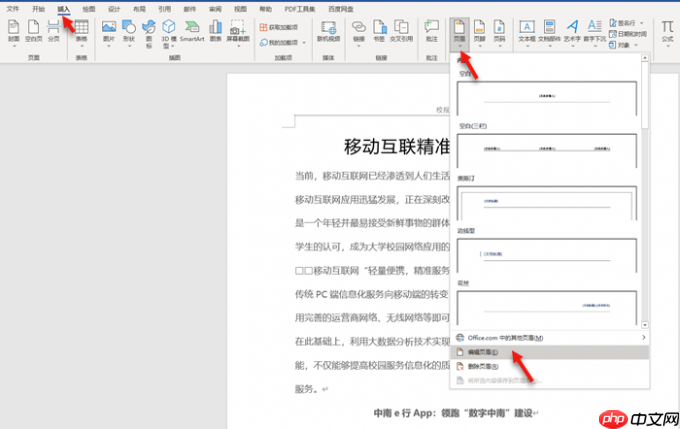This screenshot has width=680, height=429.
Task: Switch to the 布局 Layout tab
Action: click(x=139, y=9)
